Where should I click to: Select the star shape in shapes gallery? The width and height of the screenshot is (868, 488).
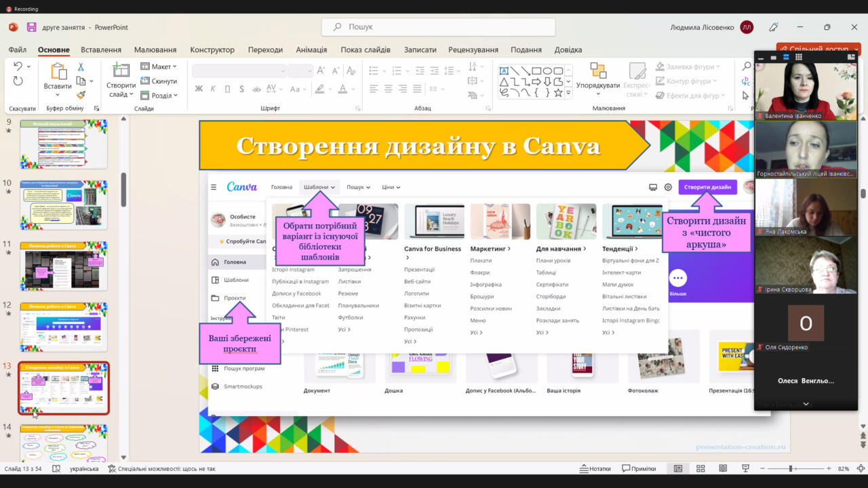(558, 92)
